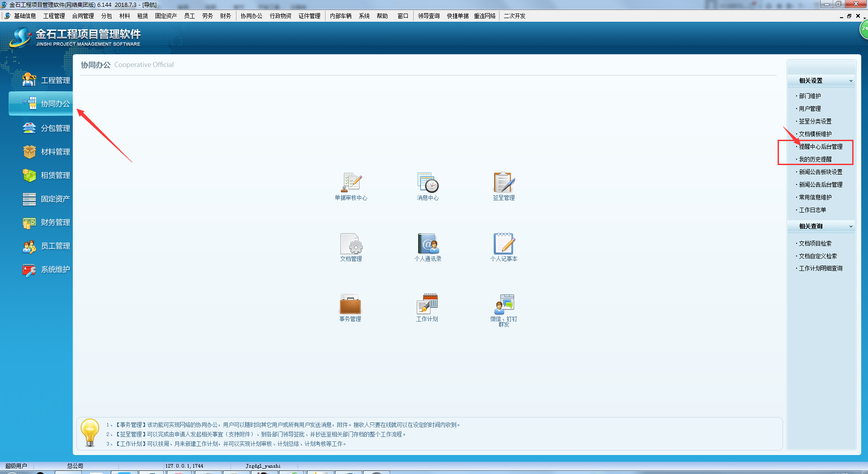Open 工作日志单 link
The height and width of the screenshot is (474, 868).
[x=813, y=210]
